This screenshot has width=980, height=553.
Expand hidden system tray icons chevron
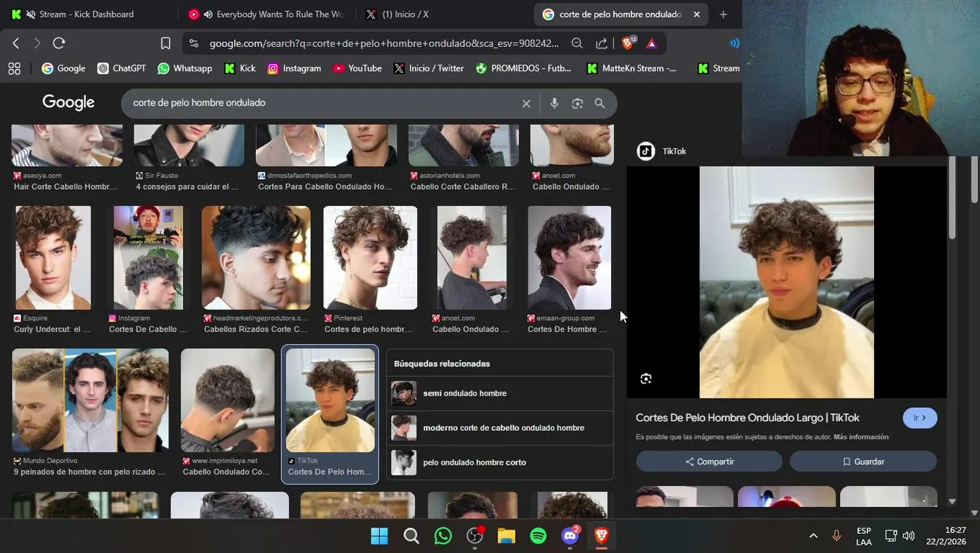[x=813, y=536]
